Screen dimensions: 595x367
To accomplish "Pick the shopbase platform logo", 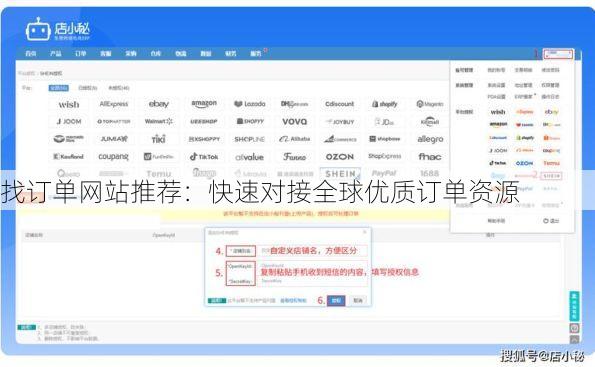I will click(x=384, y=139).
